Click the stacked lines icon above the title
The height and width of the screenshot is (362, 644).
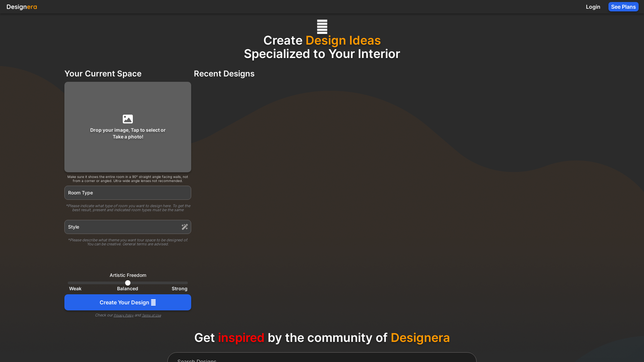(x=322, y=26)
